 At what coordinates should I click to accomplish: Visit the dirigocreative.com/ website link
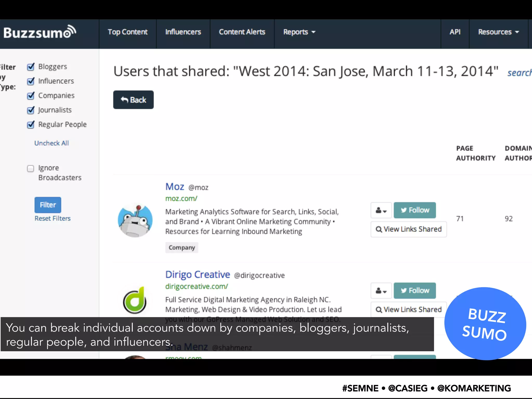pyautogui.click(x=197, y=287)
